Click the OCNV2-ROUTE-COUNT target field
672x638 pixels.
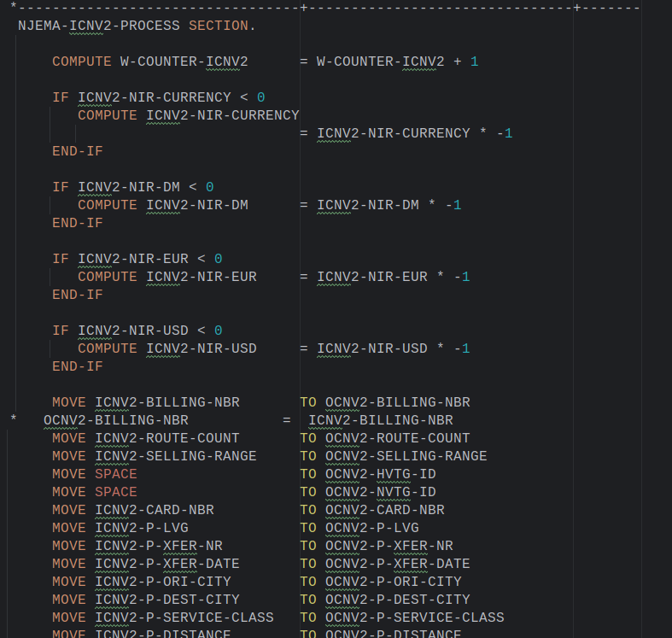[x=397, y=438]
